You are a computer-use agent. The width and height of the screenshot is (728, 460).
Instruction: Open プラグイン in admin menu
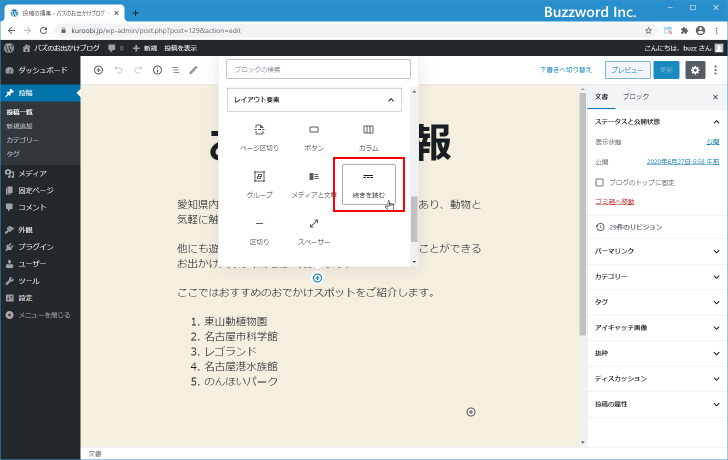[40, 246]
